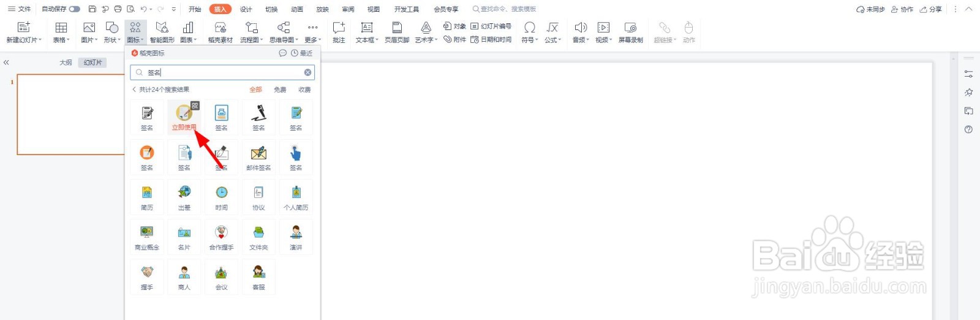Viewport: 980px width, 320px height.
Task: Switch to the 审阅 ribbon tab
Action: click(x=348, y=9)
